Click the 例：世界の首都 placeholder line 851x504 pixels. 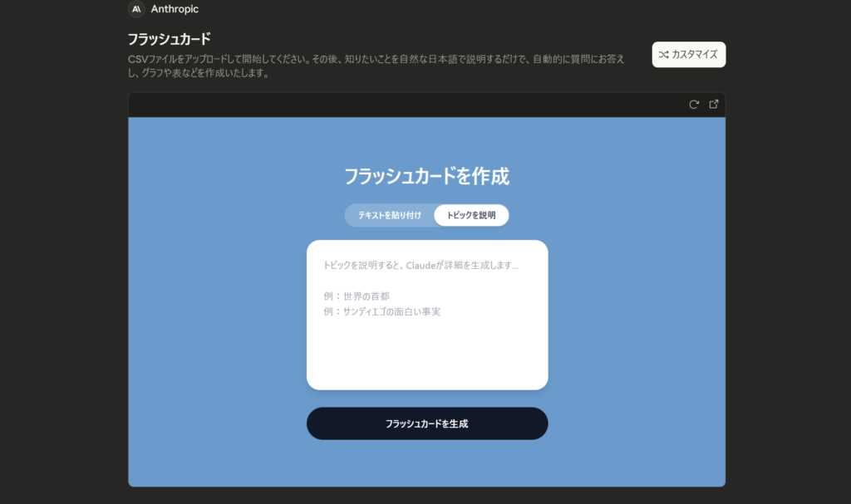[357, 296]
